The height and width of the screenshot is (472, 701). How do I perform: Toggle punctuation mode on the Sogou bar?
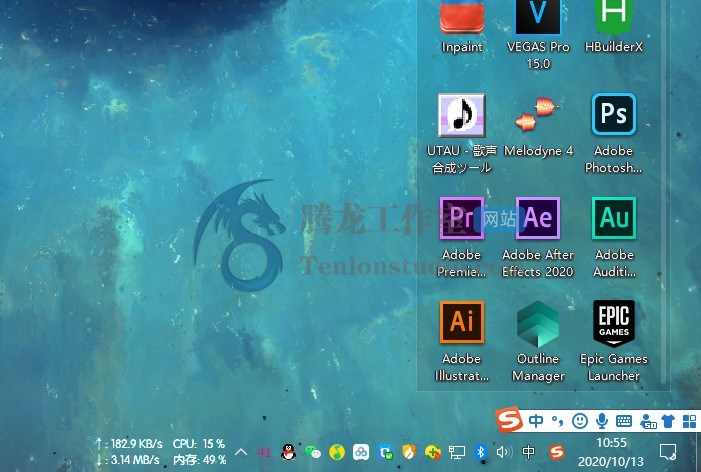[557, 421]
